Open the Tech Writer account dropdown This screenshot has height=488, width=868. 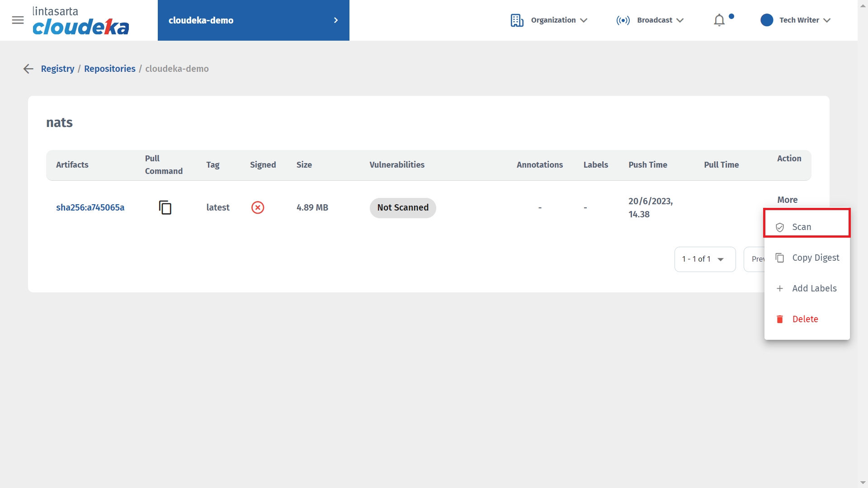click(827, 20)
